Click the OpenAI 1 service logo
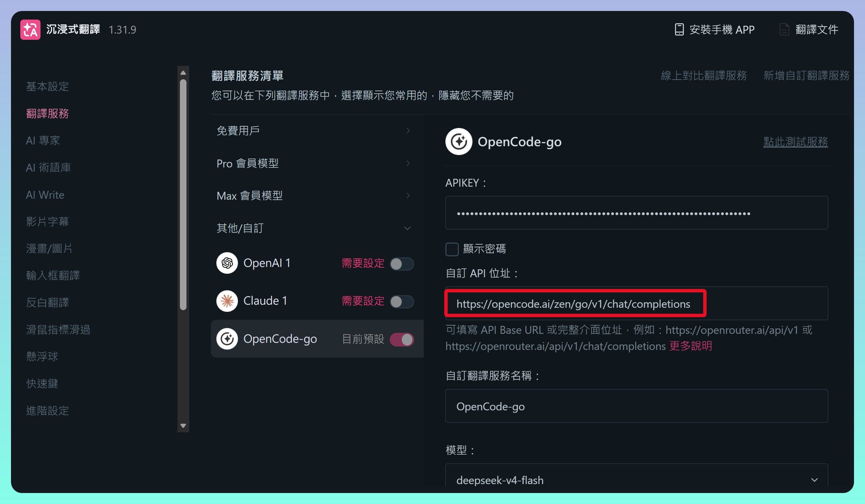Viewport: 865px width, 504px height. (x=227, y=263)
